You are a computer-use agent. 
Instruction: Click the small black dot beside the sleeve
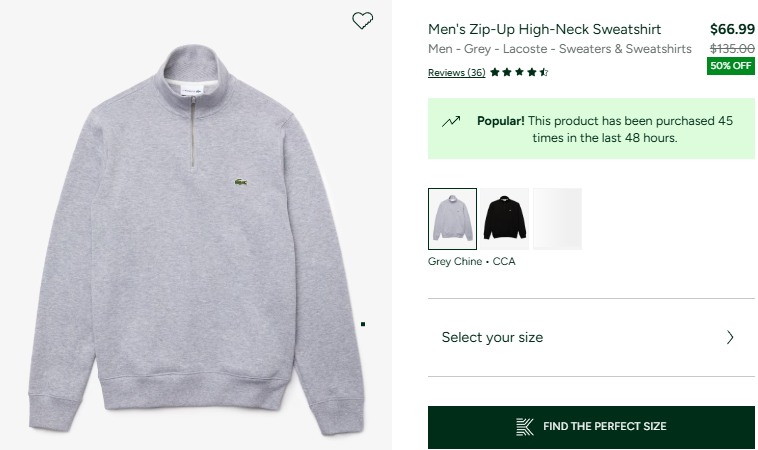(362, 324)
